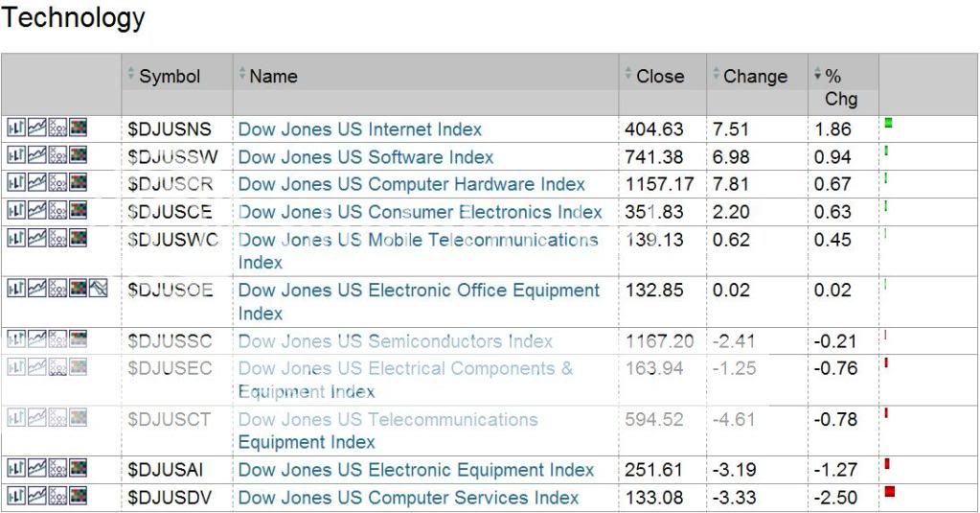
Task: Click the green change bar for $DJUSNS
Action: pyautogui.click(x=889, y=123)
